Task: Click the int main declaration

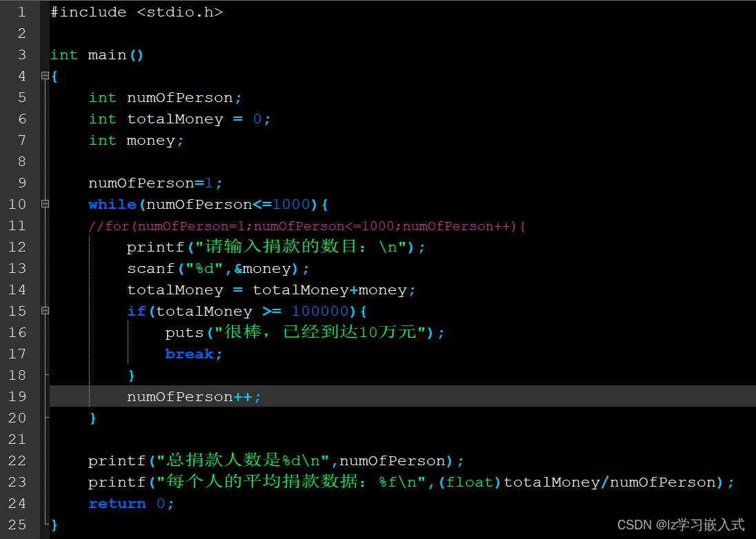Action: (x=97, y=54)
